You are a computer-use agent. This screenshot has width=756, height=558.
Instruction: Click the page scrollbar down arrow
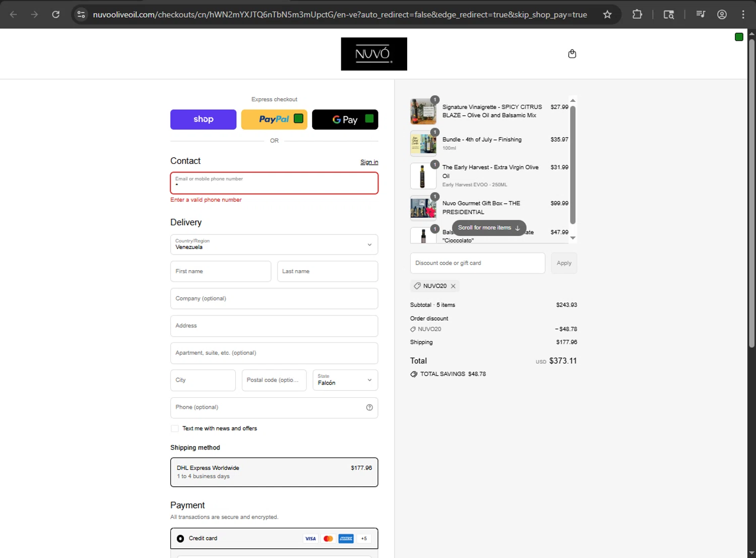coord(751,553)
